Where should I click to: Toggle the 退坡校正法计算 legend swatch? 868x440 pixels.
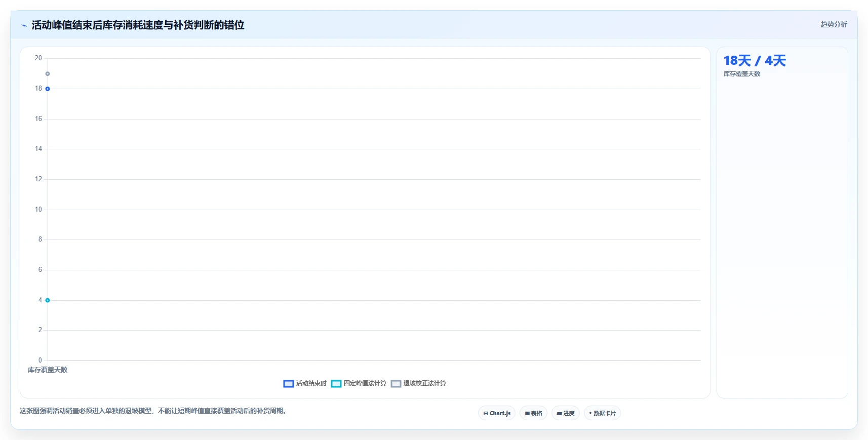tap(396, 384)
